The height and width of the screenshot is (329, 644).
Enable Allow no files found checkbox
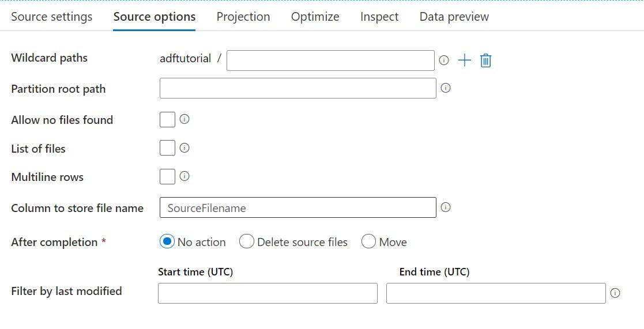pos(167,119)
